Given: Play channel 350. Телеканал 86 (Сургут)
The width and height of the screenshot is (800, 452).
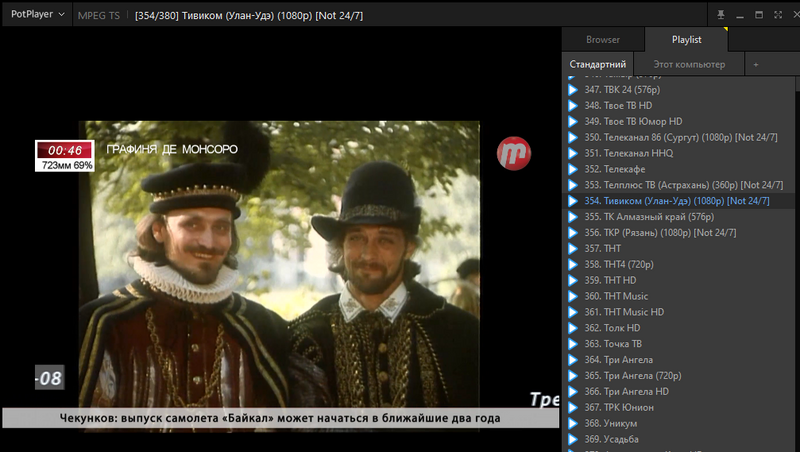Looking at the screenshot, I should point(680,137).
